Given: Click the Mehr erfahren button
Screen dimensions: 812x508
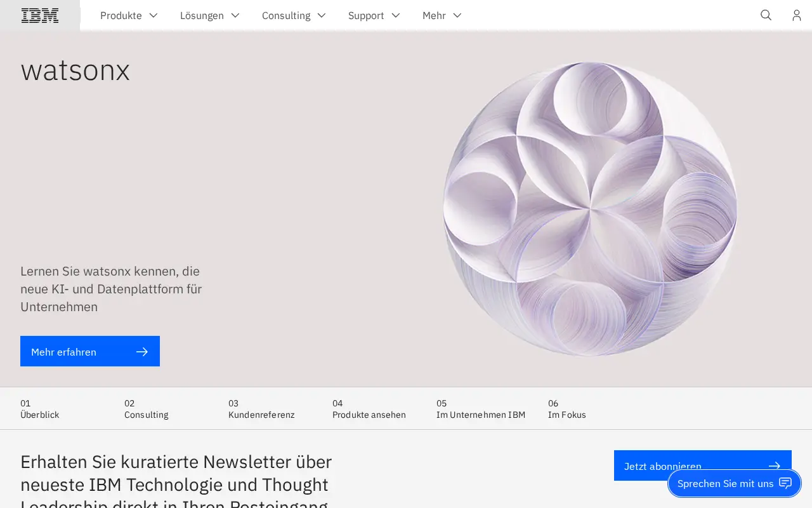Looking at the screenshot, I should tap(90, 351).
